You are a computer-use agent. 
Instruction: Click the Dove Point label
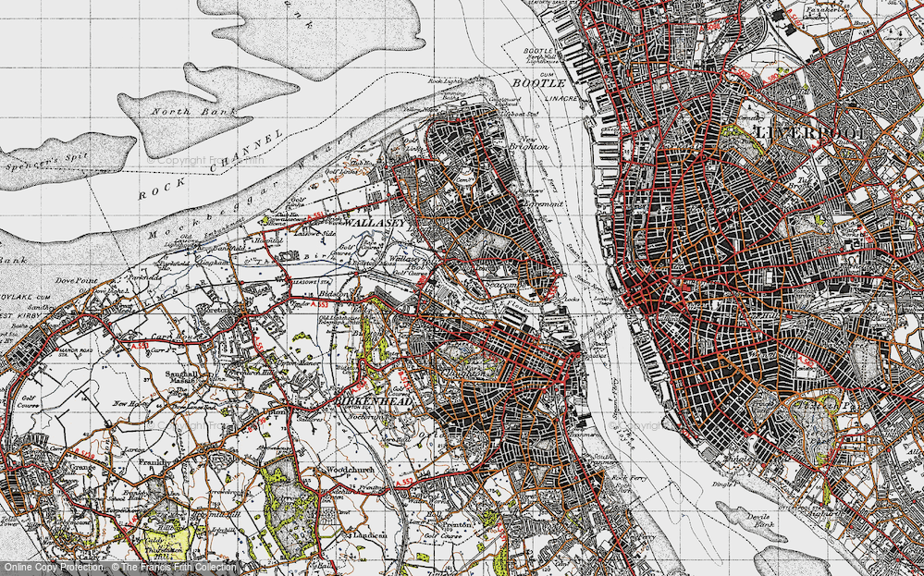point(77,281)
